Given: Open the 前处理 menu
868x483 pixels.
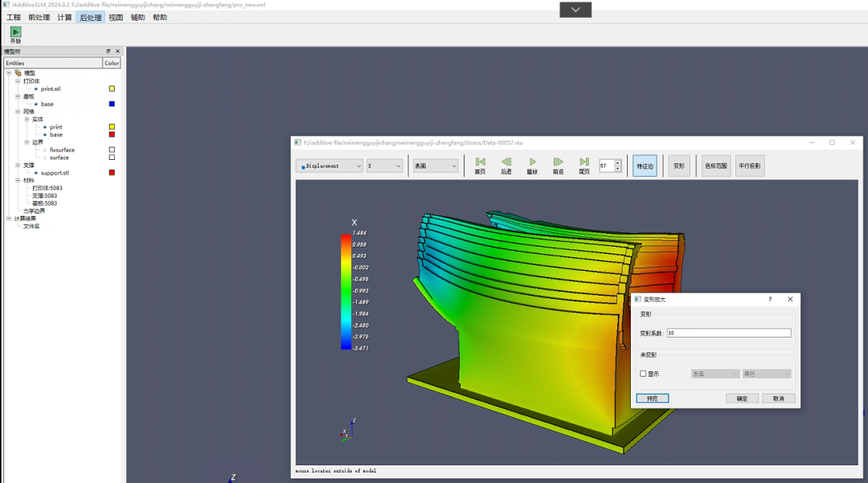Looking at the screenshot, I should [x=39, y=17].
